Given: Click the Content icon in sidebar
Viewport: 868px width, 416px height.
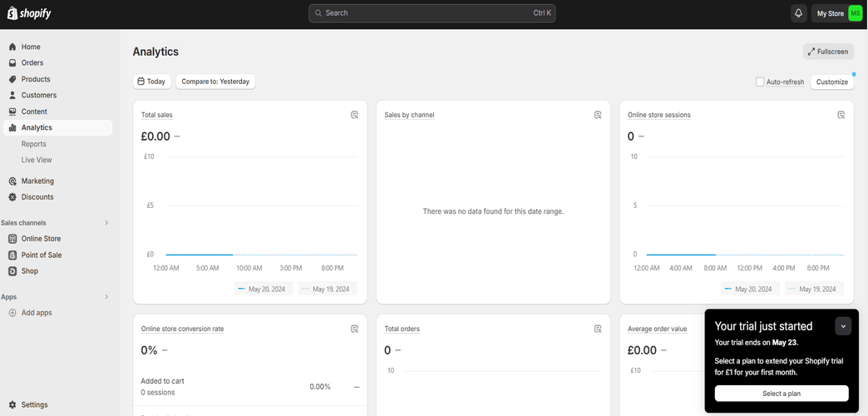Looking at the screenshot, I should pyautogui.click(x=12, y=111).
